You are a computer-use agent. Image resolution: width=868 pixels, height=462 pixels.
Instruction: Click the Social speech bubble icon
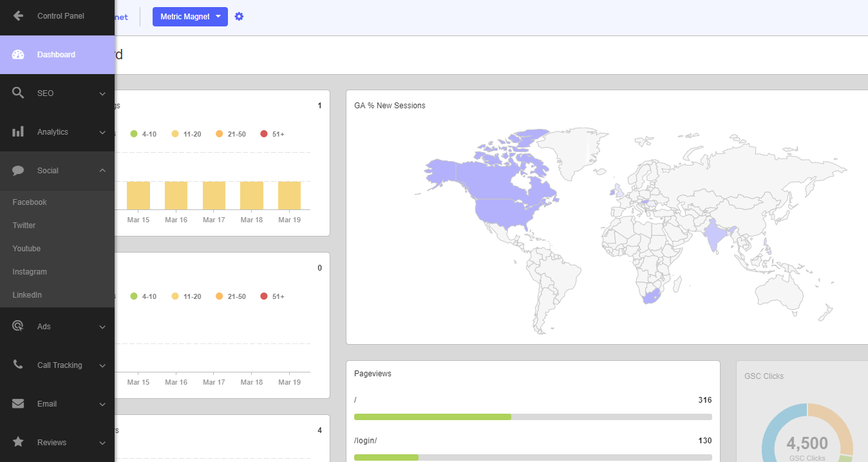click(18, 171)
